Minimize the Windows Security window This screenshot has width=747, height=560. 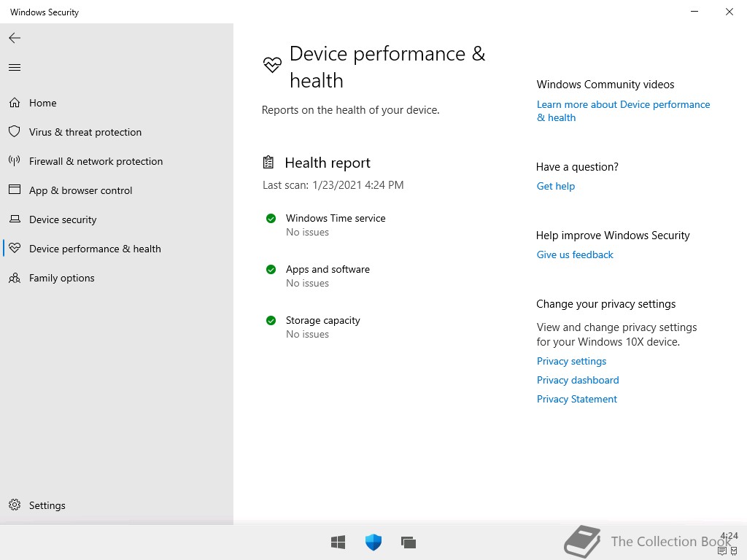[x=694, y=12]
